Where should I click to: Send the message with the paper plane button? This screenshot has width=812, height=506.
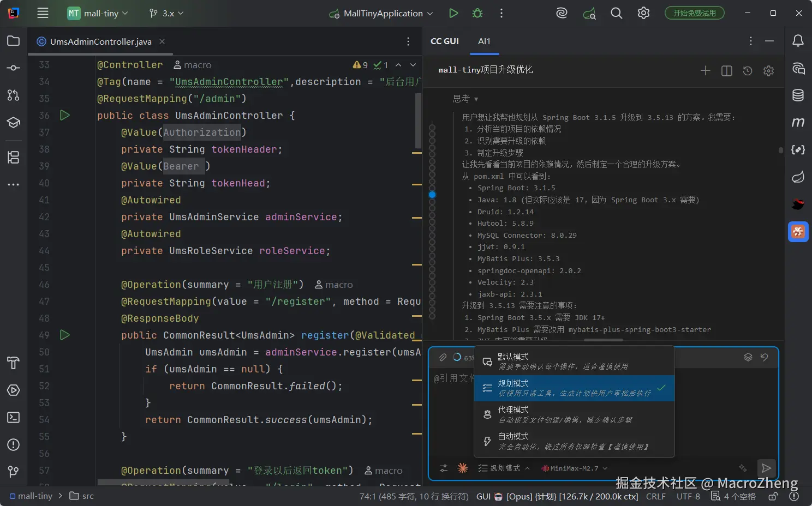tap(766, 468)
